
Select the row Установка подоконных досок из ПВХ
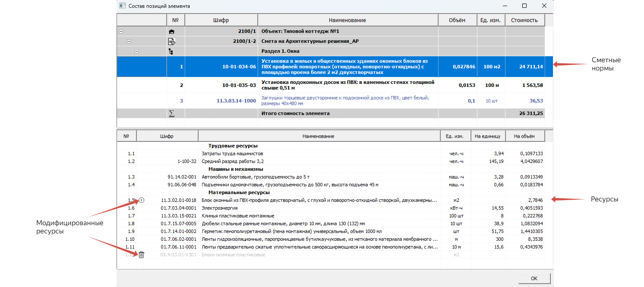[x=331, y=85]
